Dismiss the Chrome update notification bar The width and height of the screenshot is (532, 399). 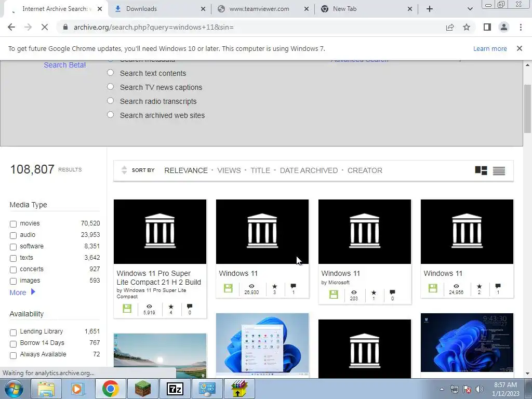520,48
